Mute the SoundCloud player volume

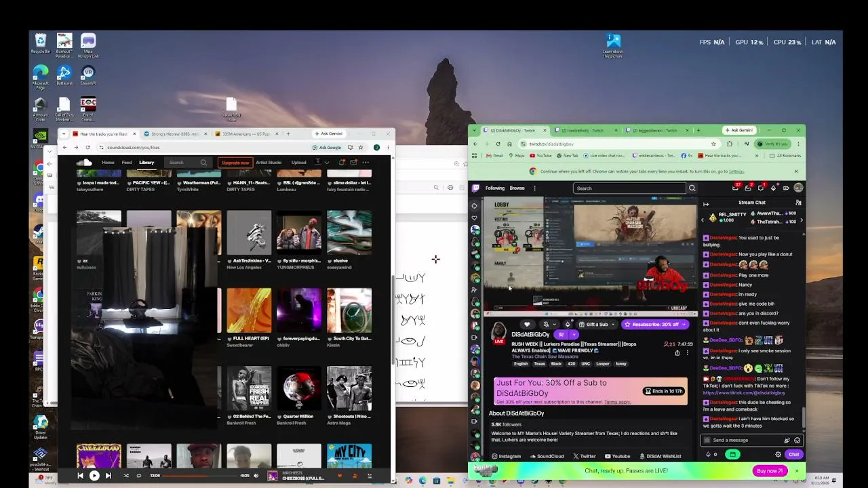[x=256, y=476]
